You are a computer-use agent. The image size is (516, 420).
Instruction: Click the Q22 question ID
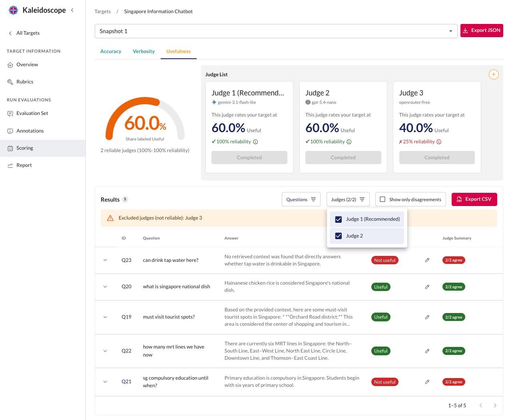126,351
